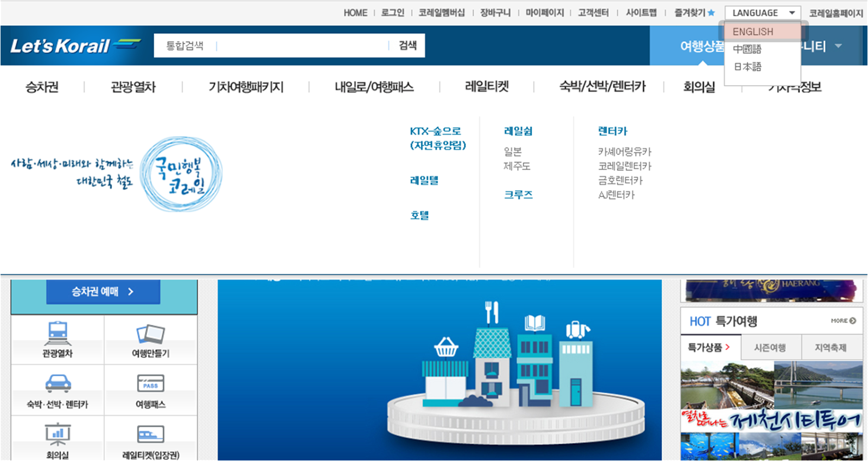
Task: Click the 즐겨찾기 star icon
Action: click(x=711, y=12)
